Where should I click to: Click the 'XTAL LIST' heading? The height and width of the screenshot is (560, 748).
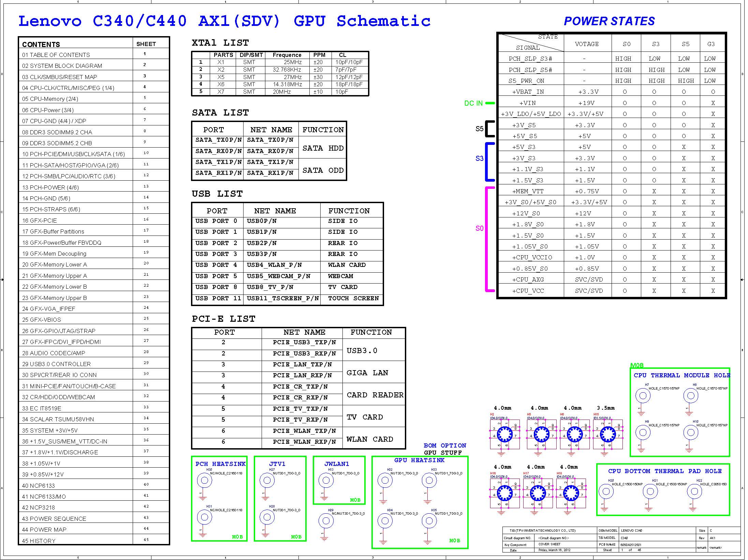click(220, 43)
